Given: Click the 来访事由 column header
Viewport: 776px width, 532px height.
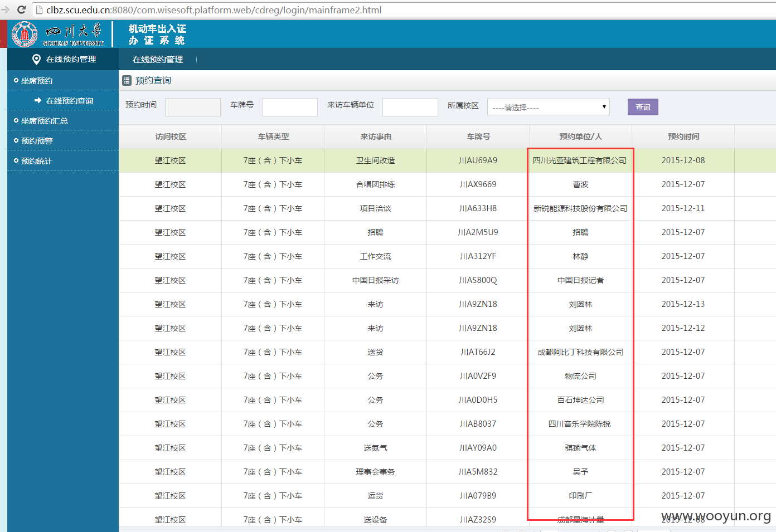Looking at the screenshot, I should click(376, 136).
